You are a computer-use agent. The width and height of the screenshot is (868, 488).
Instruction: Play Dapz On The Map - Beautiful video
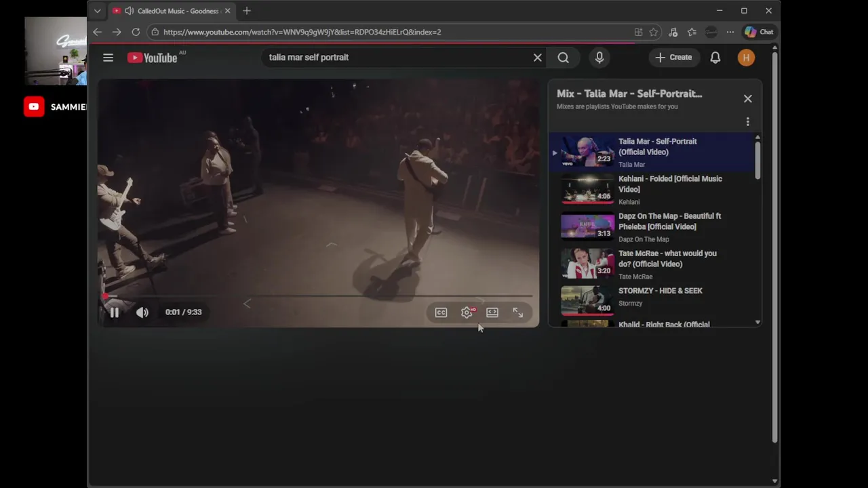[652, 227]
